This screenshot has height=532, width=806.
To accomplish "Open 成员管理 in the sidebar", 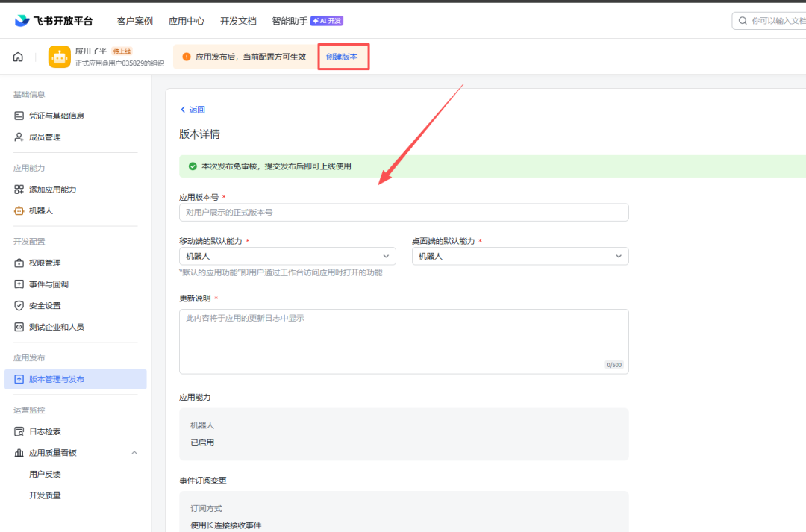I will coord(45,137).
